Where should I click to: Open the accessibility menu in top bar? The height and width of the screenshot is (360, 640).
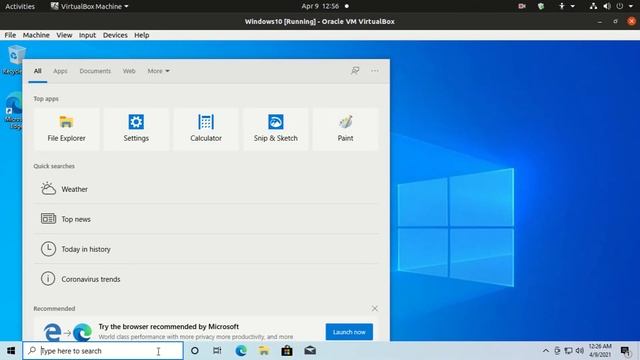coord(566,6)
